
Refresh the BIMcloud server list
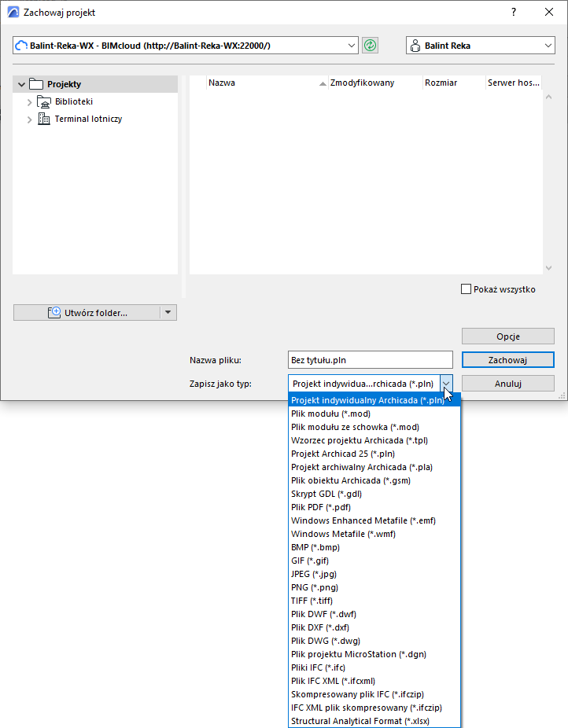pos(368,45)
